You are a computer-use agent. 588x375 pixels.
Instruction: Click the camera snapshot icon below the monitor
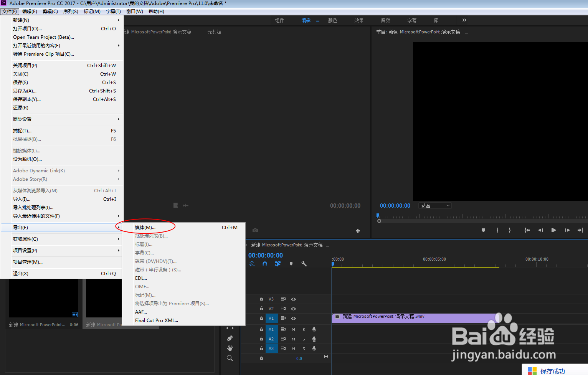click(255, 230)
